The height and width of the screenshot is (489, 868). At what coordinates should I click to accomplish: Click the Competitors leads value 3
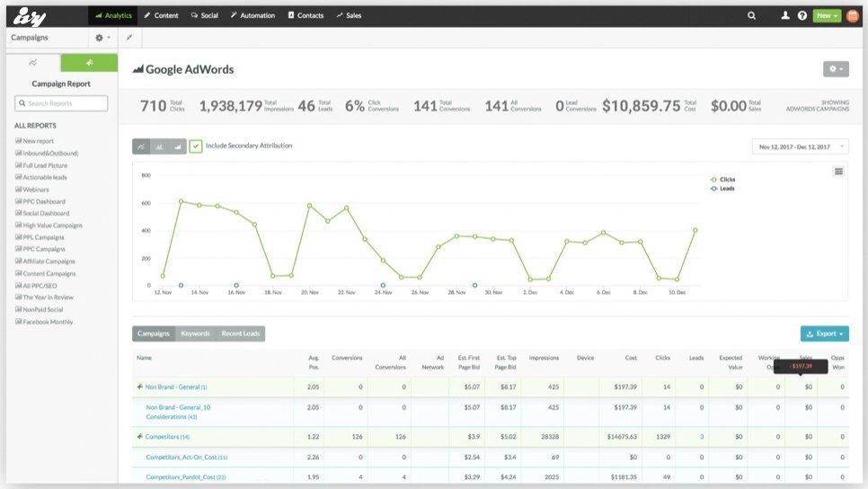[x=702, y=437]
